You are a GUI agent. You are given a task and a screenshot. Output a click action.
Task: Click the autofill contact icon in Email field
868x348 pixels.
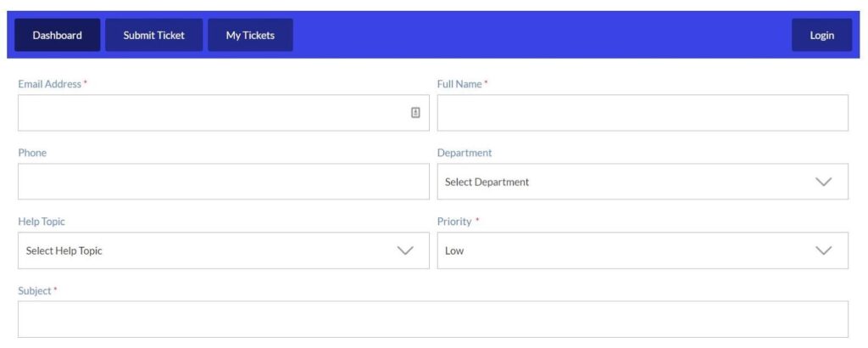tap(415, 113)
